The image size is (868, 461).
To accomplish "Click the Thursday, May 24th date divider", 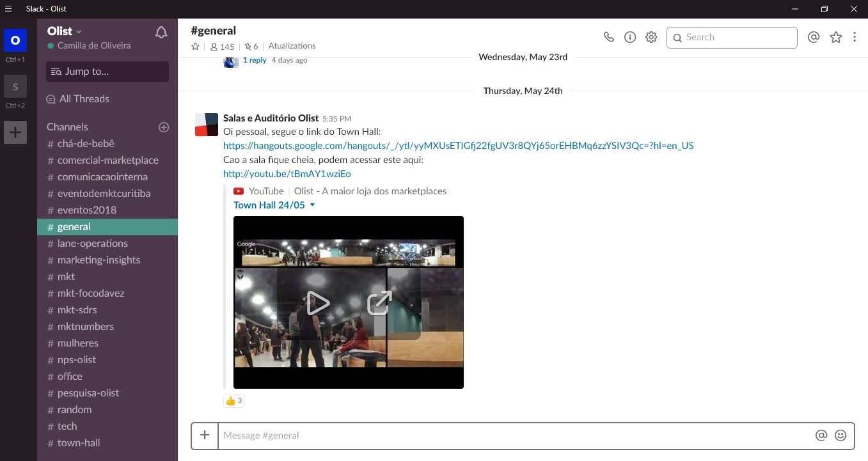I will [x=523, y=91].
